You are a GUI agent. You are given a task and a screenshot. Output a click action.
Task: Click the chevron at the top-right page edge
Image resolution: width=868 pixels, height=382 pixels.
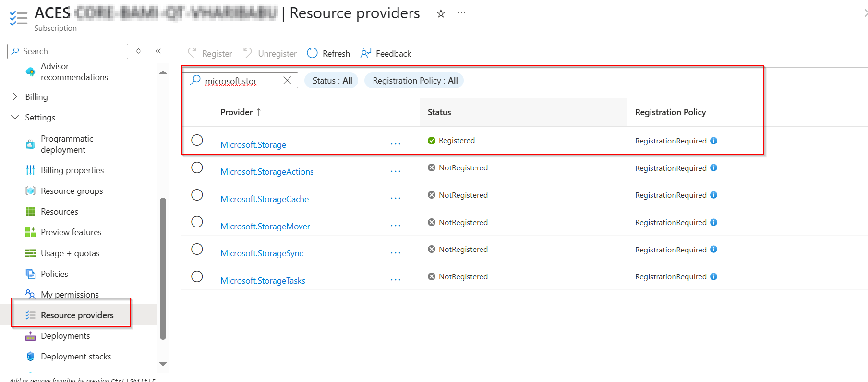[865, 13]
